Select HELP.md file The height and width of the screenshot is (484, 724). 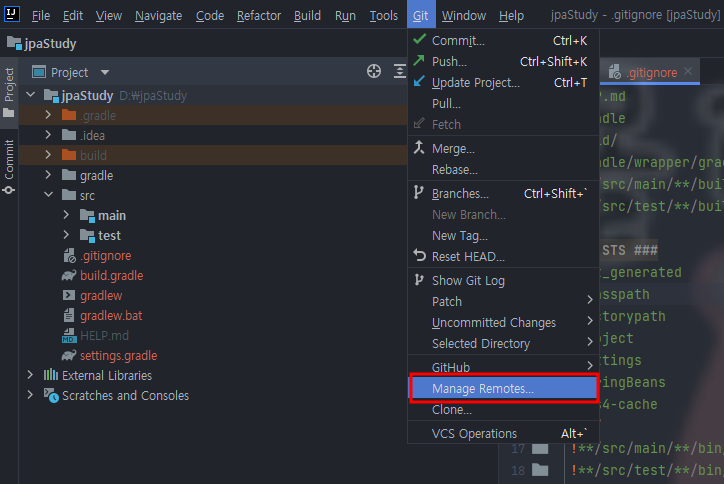[104, 335]
